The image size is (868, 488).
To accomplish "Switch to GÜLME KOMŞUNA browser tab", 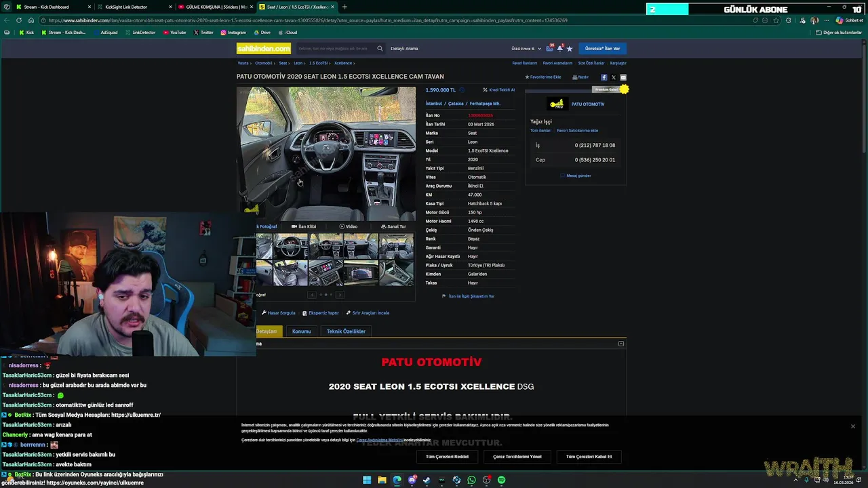I will pyautogui.click(x=215, y=7).
